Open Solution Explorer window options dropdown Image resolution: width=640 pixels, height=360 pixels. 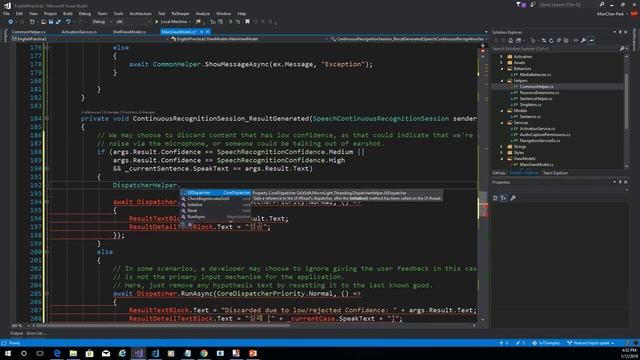pyautogui.click(x=615, y=32)
